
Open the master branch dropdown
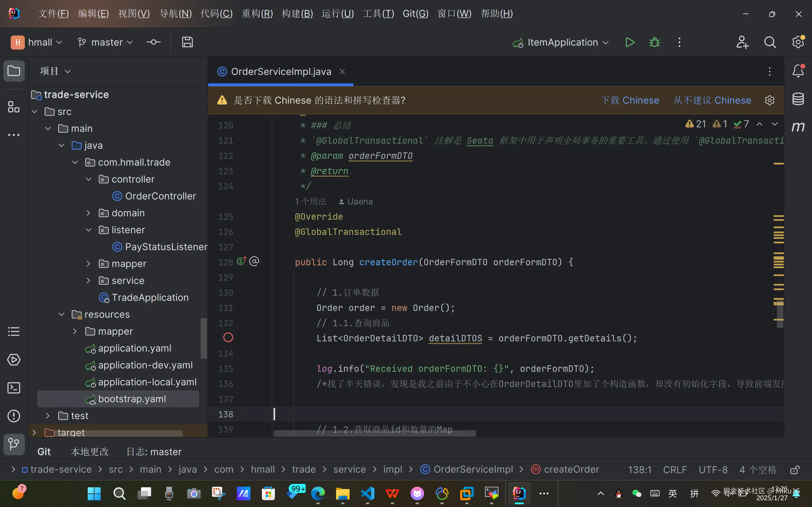click(106, 43)
